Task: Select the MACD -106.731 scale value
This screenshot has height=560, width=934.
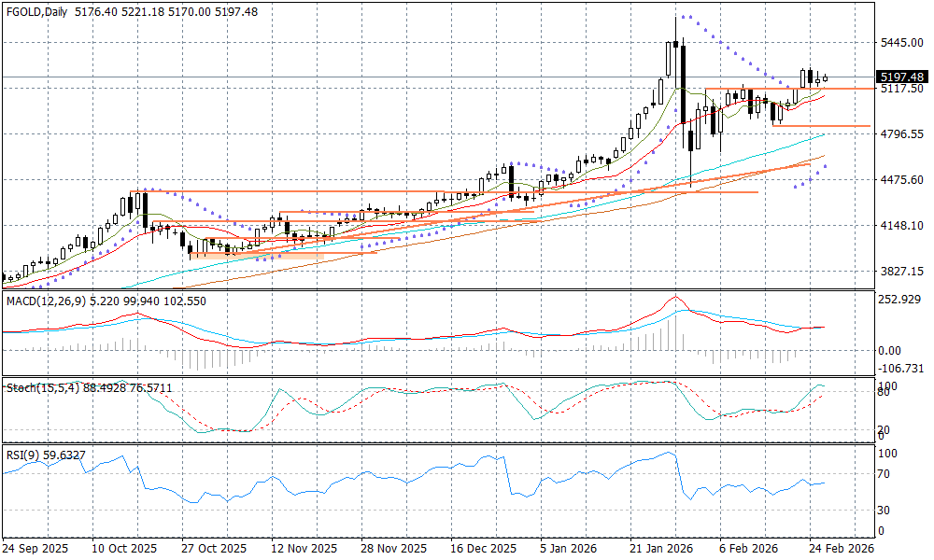Action: pyautogui.click(x=903, y=368)
